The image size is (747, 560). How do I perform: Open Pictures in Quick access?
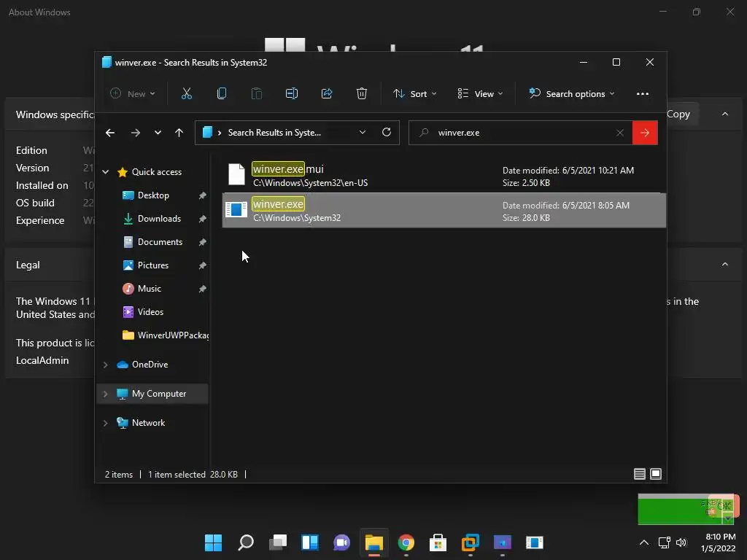tap(153, 265)
